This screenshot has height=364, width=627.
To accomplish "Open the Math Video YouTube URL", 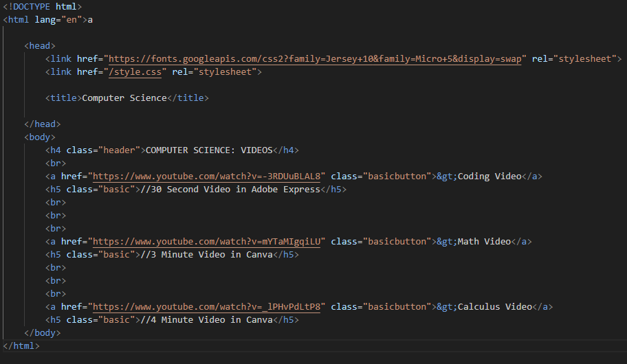I will (x=211, y=242).
